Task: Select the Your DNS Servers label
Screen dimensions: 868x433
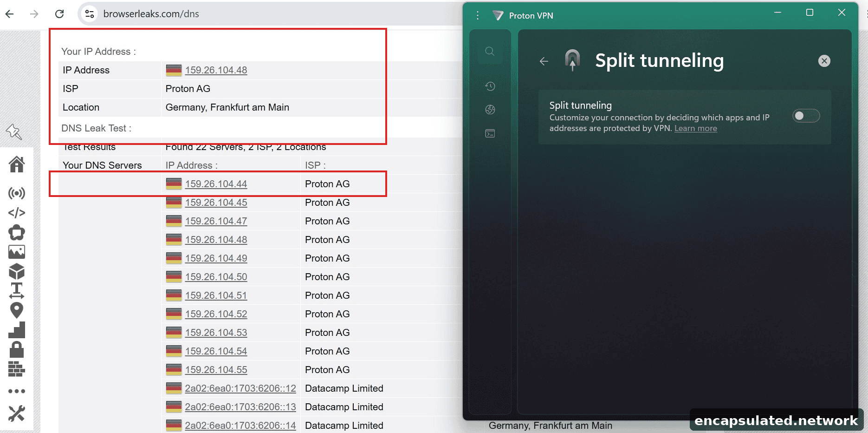Action: point(102,165)
